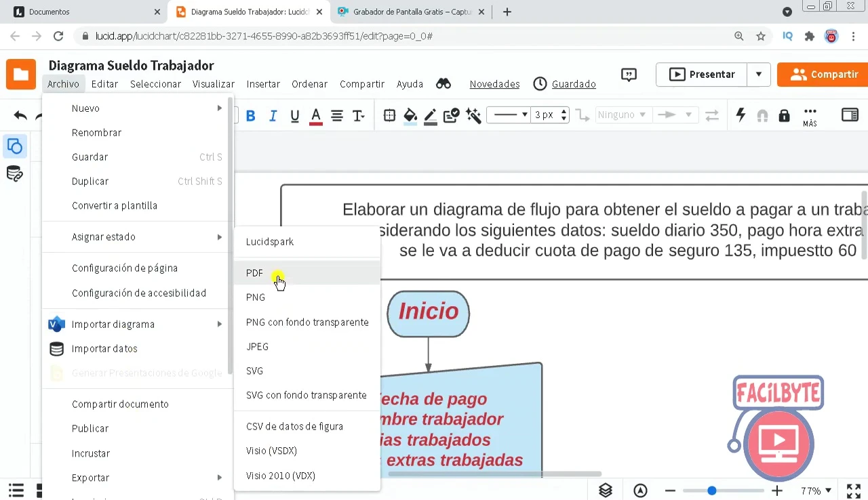Click the swap arrow ends icon
The width and height of the screenshot is (868, 500).
point(712,116)
